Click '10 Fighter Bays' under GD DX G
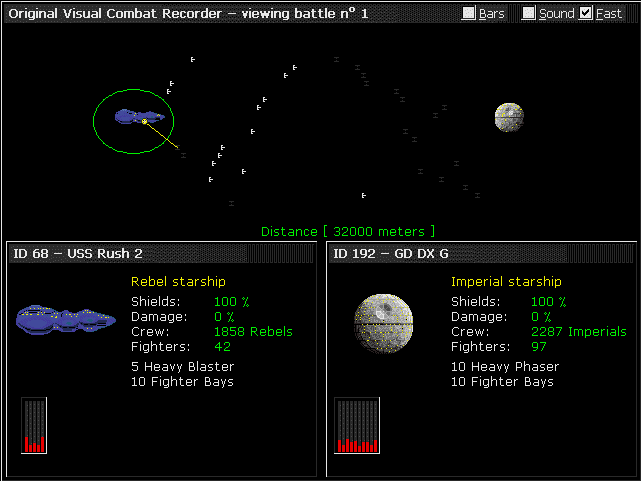Viewport: 641px width, 481px height. (502, 382)
